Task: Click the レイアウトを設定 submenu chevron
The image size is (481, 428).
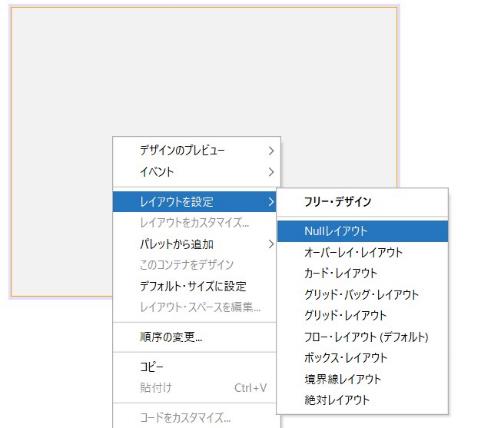Action: pyautogui.click(x=271, y=202)
